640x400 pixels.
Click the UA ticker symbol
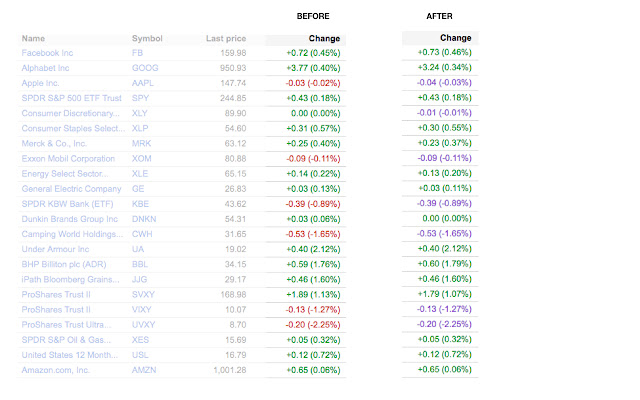138,249
